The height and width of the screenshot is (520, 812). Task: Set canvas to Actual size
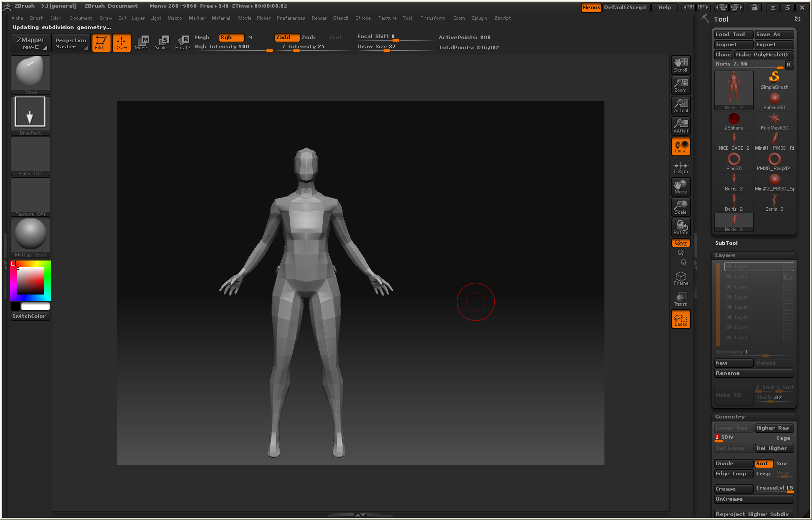click(681, 106)
